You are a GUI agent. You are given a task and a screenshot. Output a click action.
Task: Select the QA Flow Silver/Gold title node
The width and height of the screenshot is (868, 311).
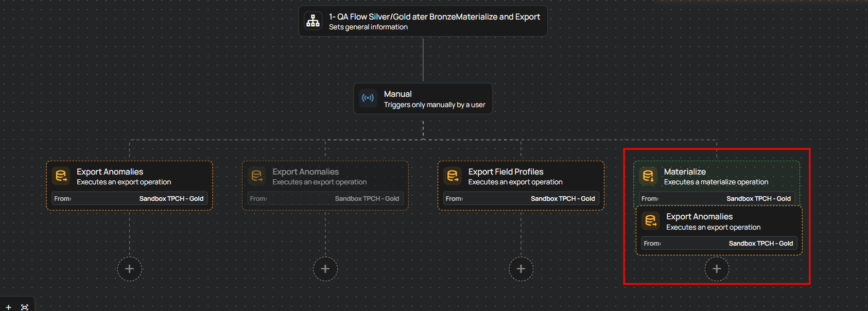[x=434, y=17]
